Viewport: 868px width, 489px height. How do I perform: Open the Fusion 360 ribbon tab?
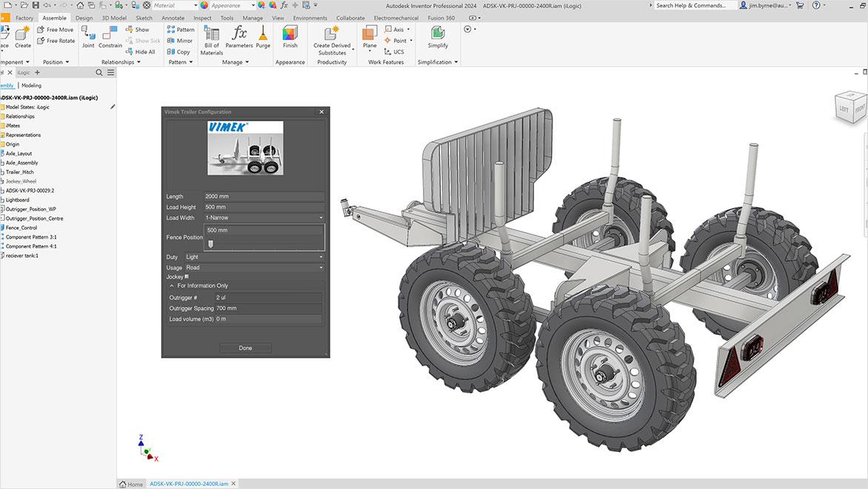click(441, 18)
